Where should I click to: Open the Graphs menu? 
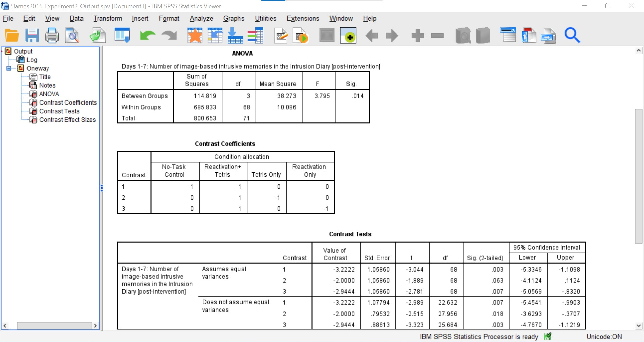point(234,19)
